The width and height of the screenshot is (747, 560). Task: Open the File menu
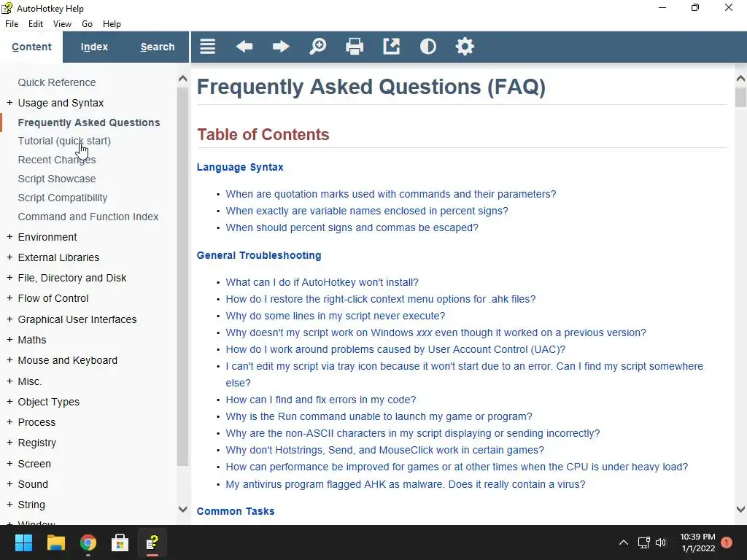[x=12, y=24]
